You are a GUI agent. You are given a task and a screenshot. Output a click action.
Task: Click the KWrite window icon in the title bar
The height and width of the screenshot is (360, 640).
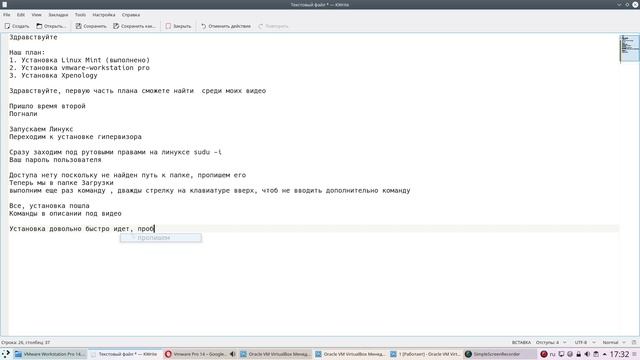click(x=4, y=4)
